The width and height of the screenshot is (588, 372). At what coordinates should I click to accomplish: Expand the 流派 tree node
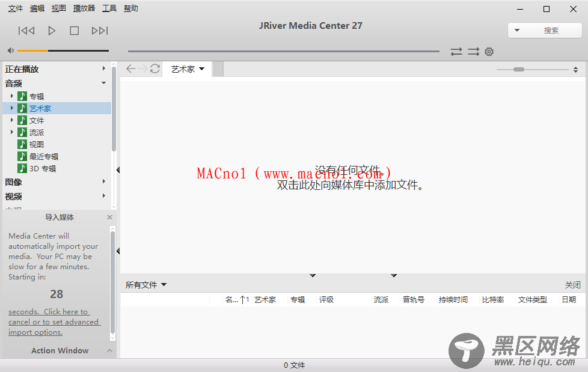[11, 132]
